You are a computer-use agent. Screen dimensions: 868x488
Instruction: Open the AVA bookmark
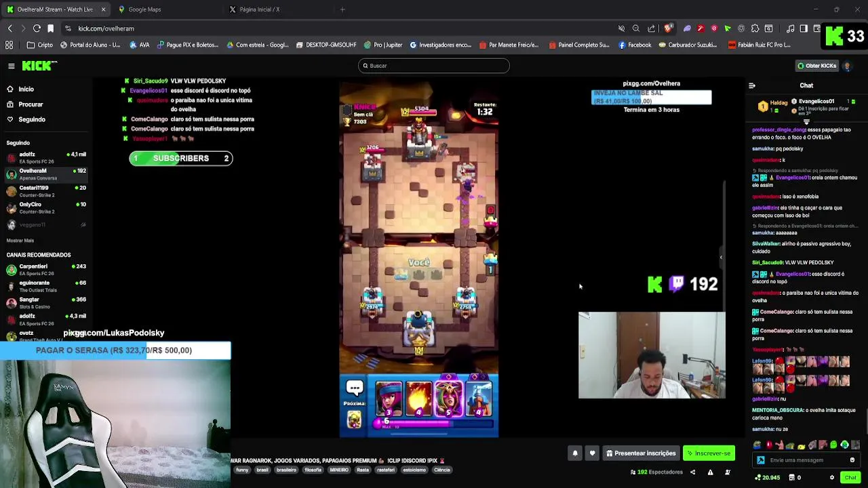tap(140, 45)
